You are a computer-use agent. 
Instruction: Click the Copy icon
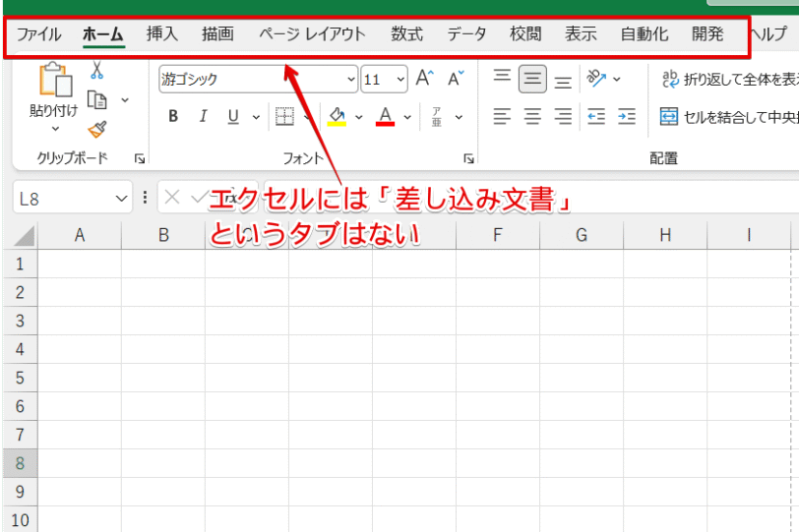click(x=96, y=99)
